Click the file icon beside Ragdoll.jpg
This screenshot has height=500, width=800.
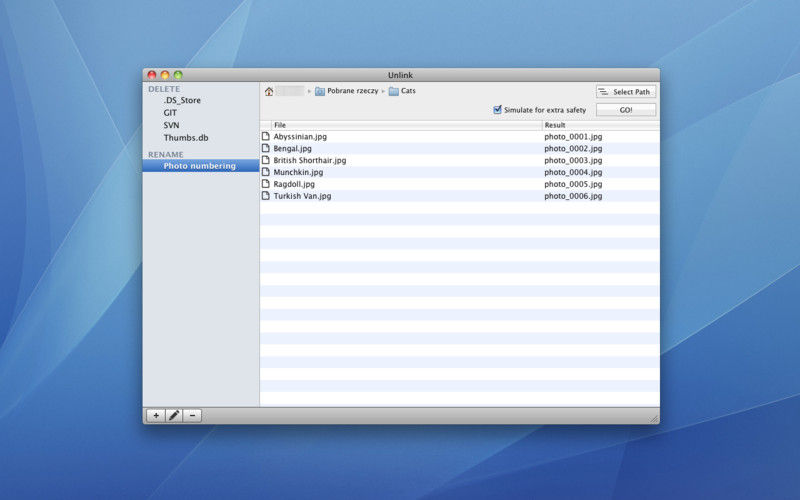265,184
